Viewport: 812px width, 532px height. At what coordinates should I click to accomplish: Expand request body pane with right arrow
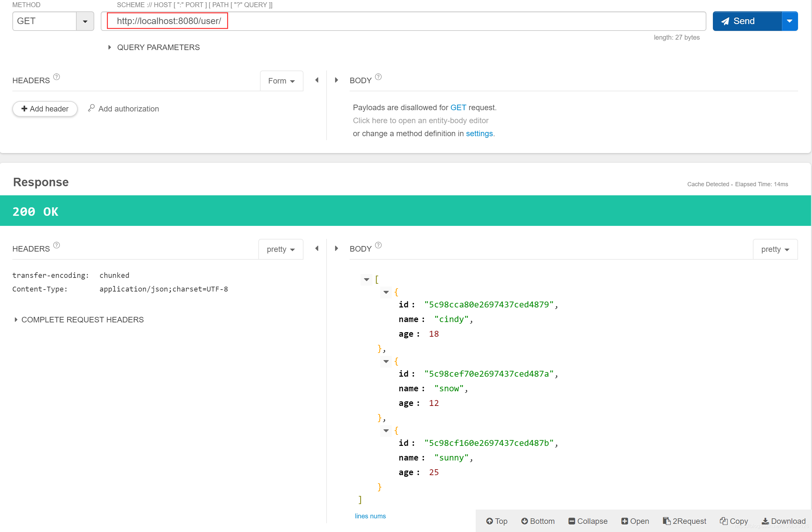(x=336, y=80)
